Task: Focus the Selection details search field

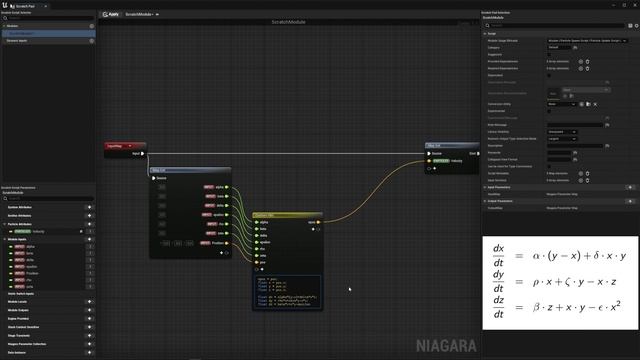Action: (x=555, y=25)
